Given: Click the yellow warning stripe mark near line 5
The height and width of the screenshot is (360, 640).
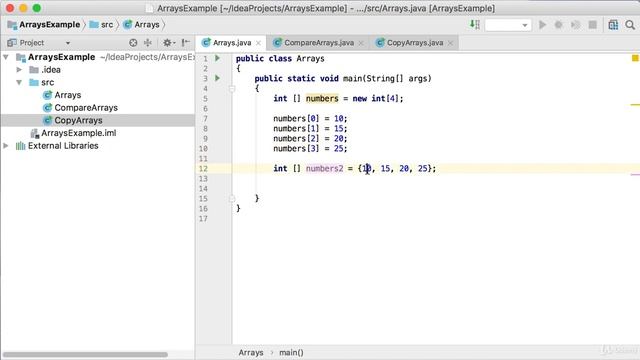Looking at the screenshot, I should [x=635, y=105].
